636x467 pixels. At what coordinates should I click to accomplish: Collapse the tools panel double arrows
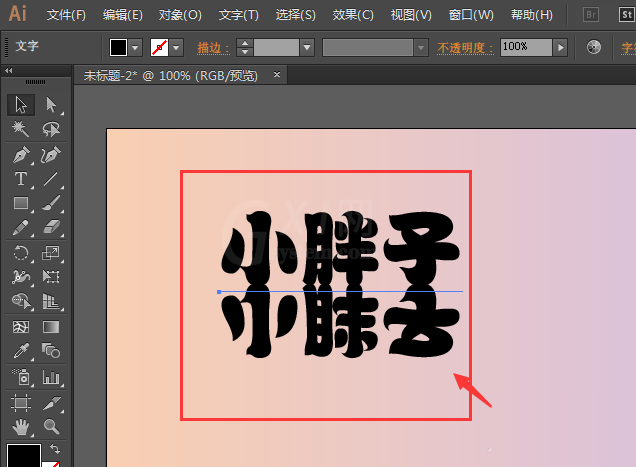tap(9, 71)
